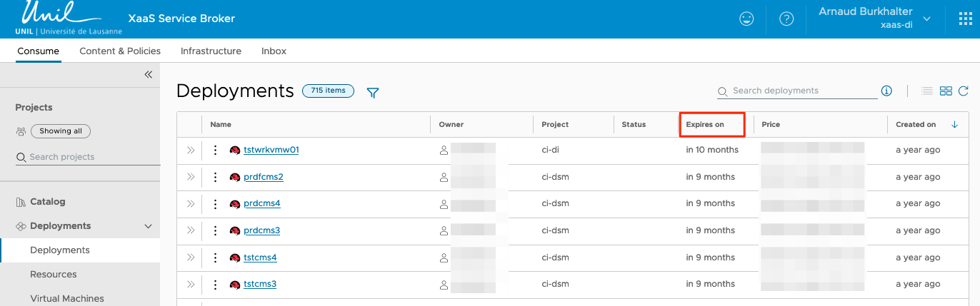This screenshot has height=306, width=980.
Task: Open actions menu for tstwrkvmw01
Action: [215, 151]
